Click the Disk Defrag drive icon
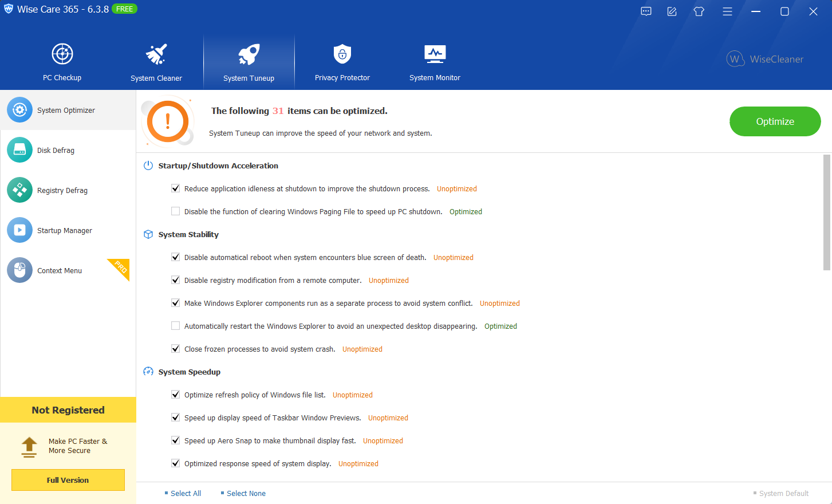832x504 pixels. pos(19,150)
